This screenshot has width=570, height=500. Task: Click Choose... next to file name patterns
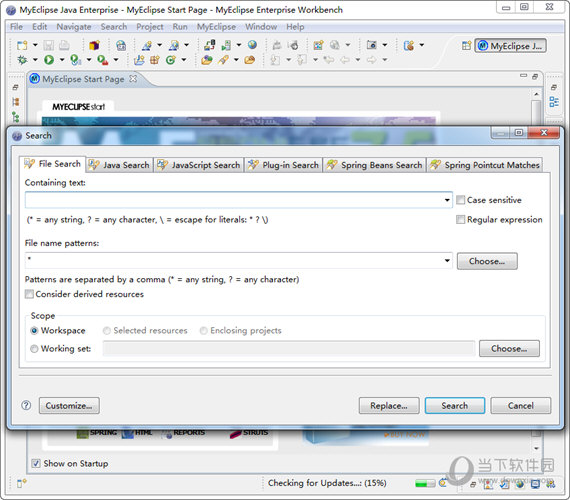487,261
